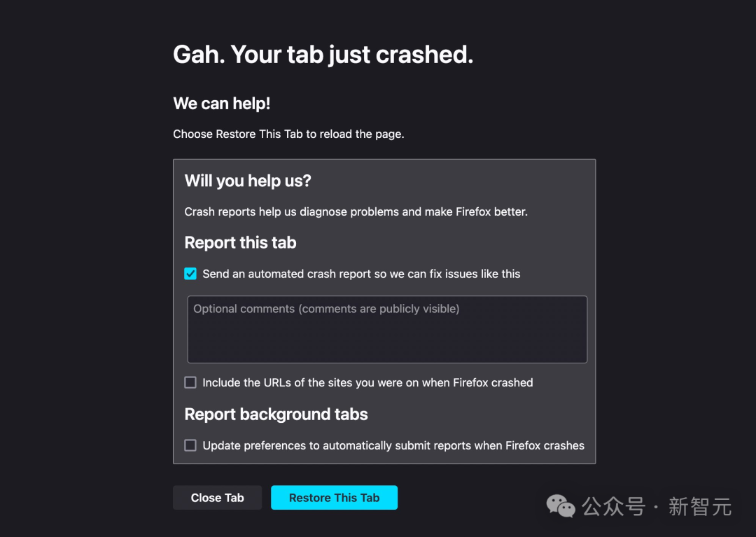Click the "Will you help us?" heading
This screenshot has width=756, height=537.
point(248,181)
